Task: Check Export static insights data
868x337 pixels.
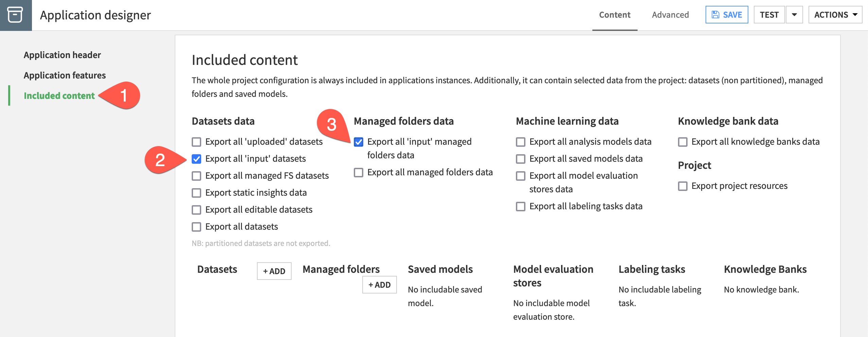Action: tap(196, 193)
